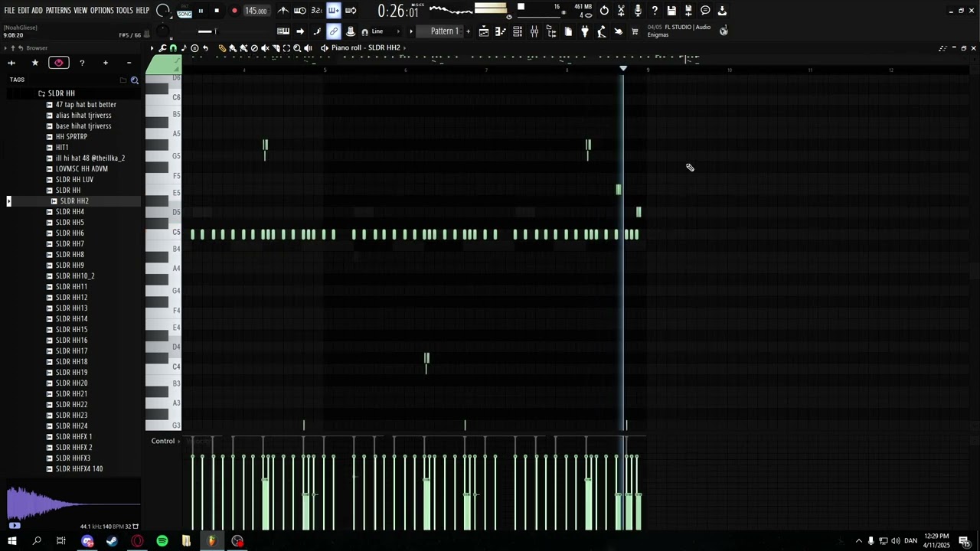Open the mixer from the top toolbar

pyautogui.click(x=534, y=31)
